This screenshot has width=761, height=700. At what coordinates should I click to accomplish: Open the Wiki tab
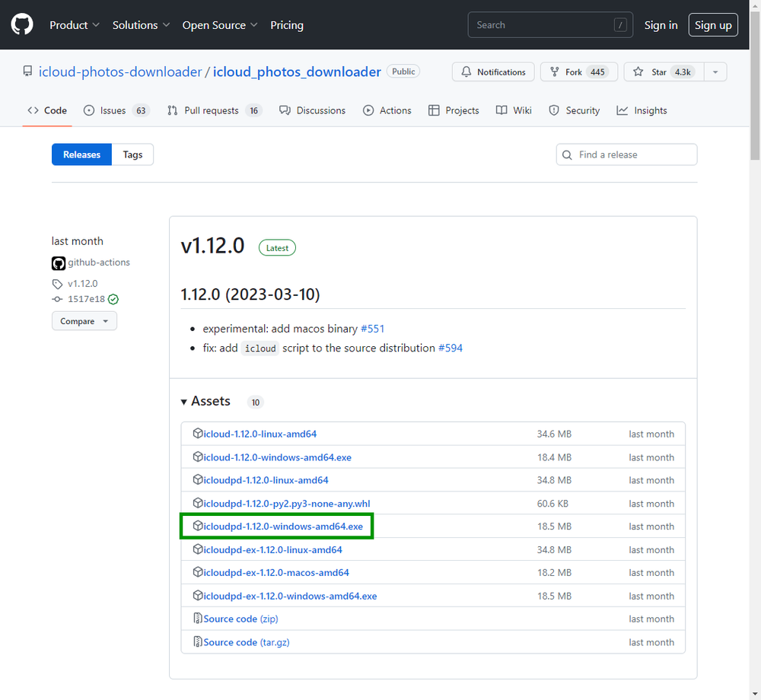[x=514, y=110]
